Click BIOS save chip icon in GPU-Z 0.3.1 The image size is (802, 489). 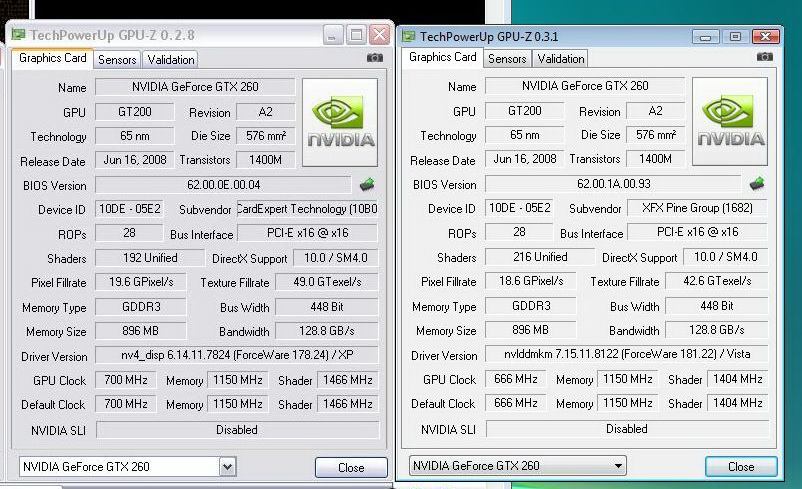756,184
